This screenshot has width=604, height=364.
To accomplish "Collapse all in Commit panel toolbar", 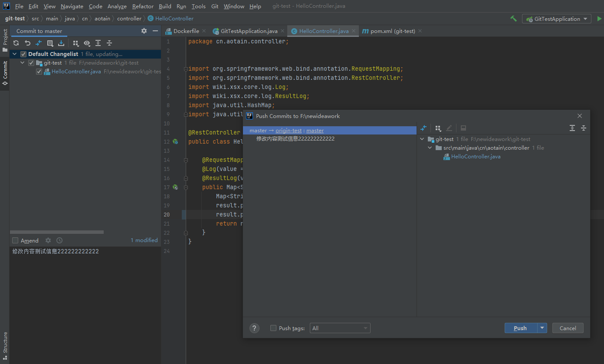I will click(x=109, y=43).
